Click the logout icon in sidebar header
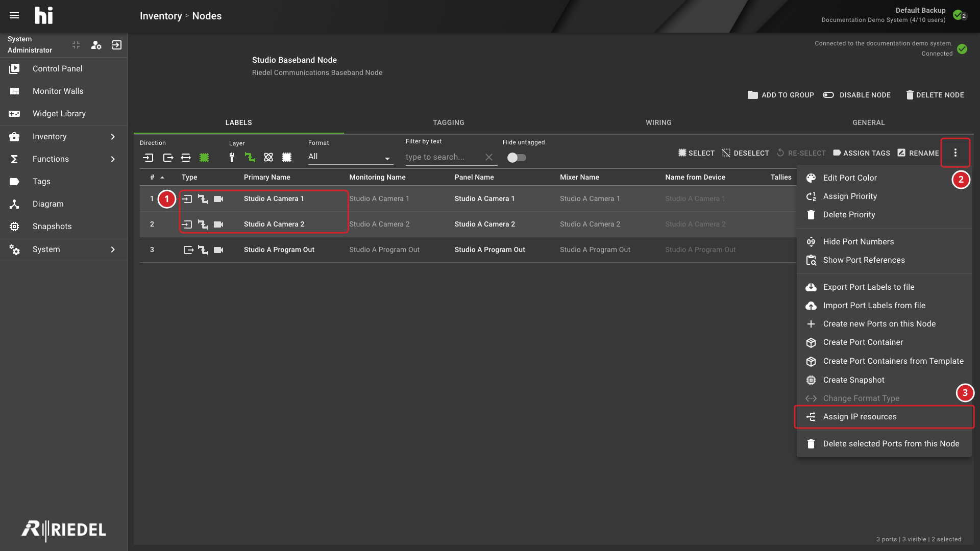This screenshot has height=551, width=980. coord(116,45)
